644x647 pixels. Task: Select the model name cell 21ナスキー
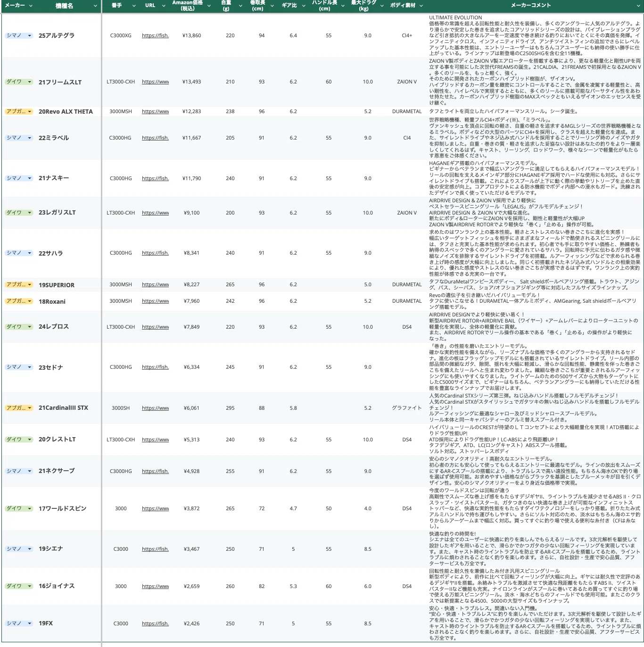tap(54, 178)
